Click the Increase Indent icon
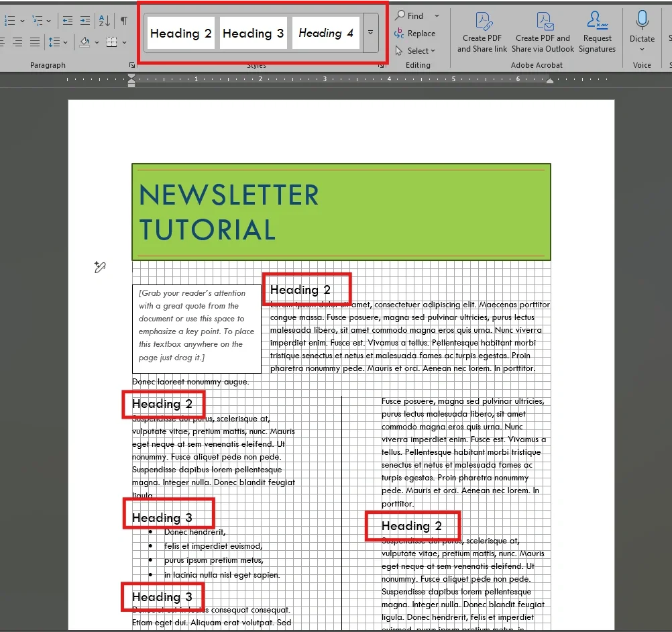672x632 pixels. (x=84, y=21)
